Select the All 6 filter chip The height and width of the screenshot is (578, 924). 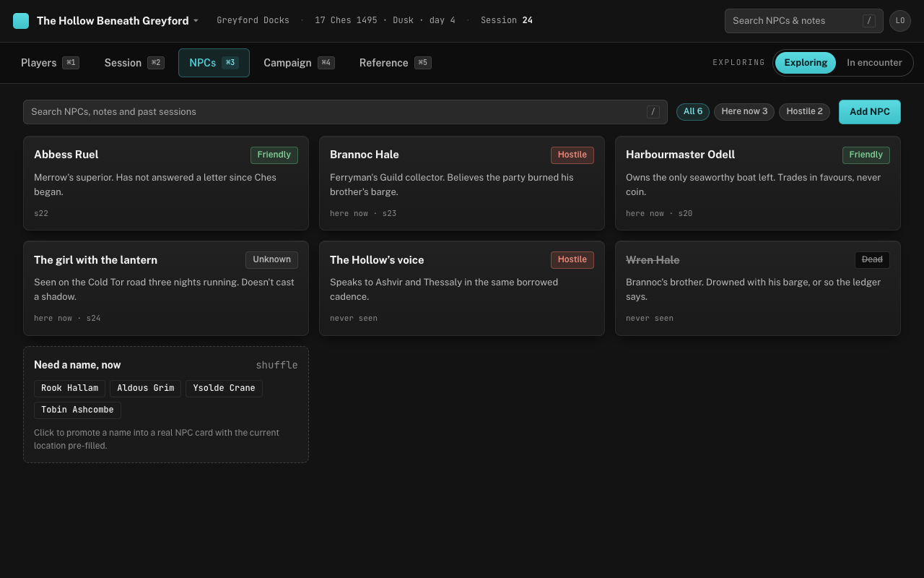click(693, 112)
